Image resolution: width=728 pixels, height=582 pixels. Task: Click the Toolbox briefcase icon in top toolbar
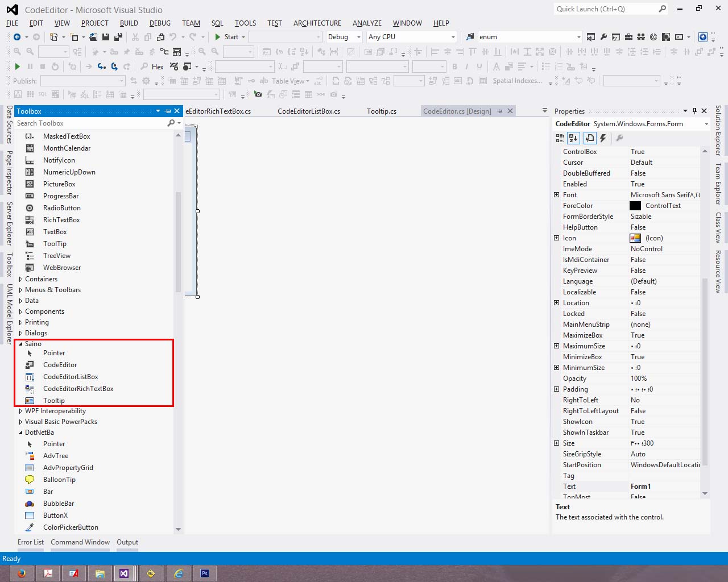tap(628, 37)
